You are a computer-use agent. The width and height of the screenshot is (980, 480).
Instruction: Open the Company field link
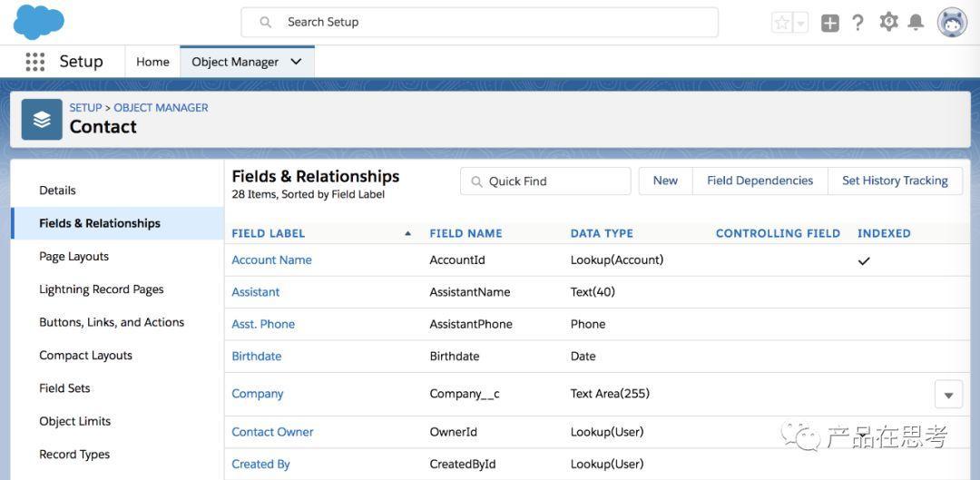(x=258, y=394)
